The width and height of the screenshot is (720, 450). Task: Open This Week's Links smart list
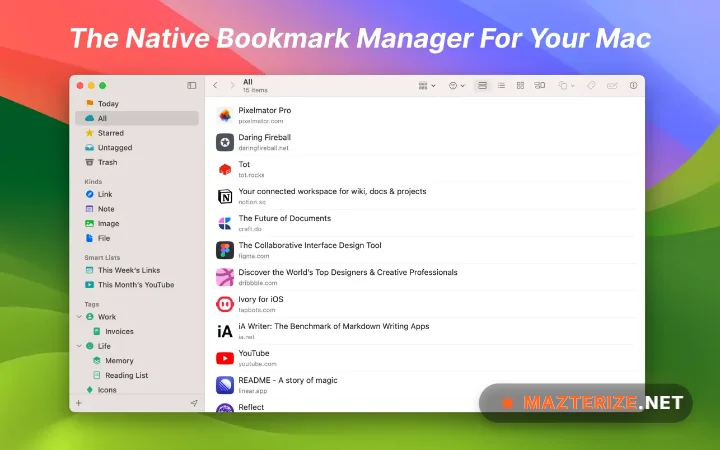[137, 270]
